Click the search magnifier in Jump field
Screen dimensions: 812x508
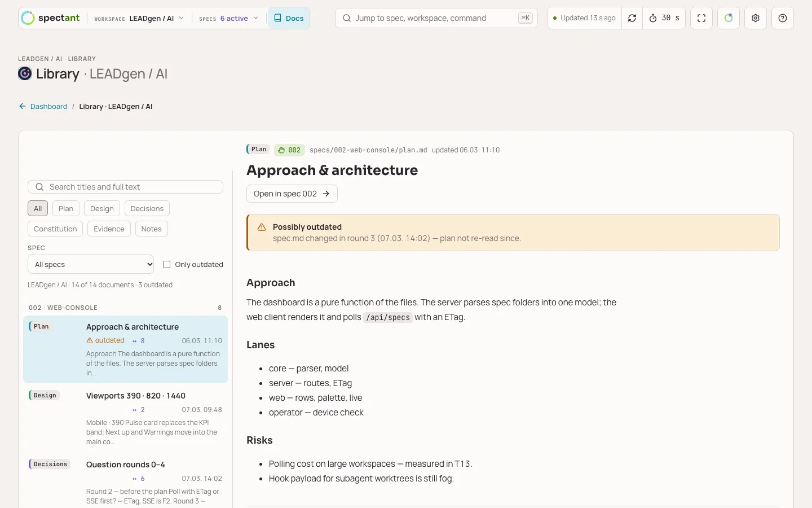point(347,18)
